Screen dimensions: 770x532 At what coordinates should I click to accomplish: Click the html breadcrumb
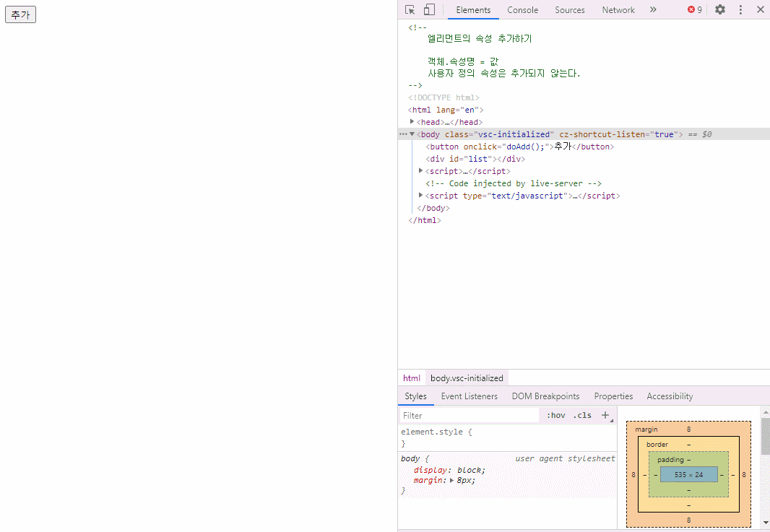(x=412, y=378)
